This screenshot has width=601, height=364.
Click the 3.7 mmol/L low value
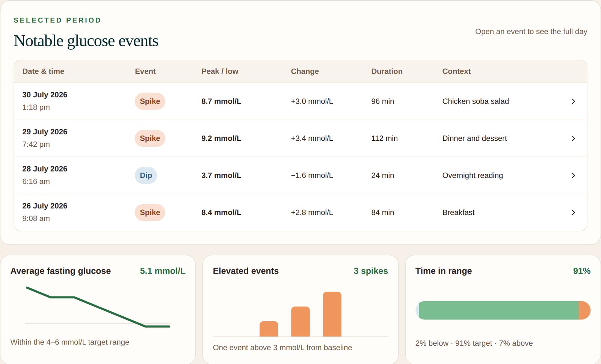click(221, 176)
